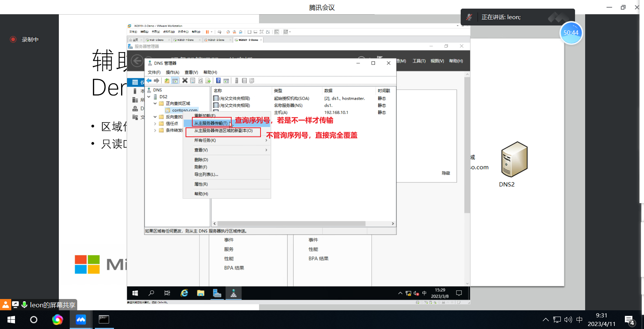
Task: Click the export list toolbar icon
Action: pos(208,81)
